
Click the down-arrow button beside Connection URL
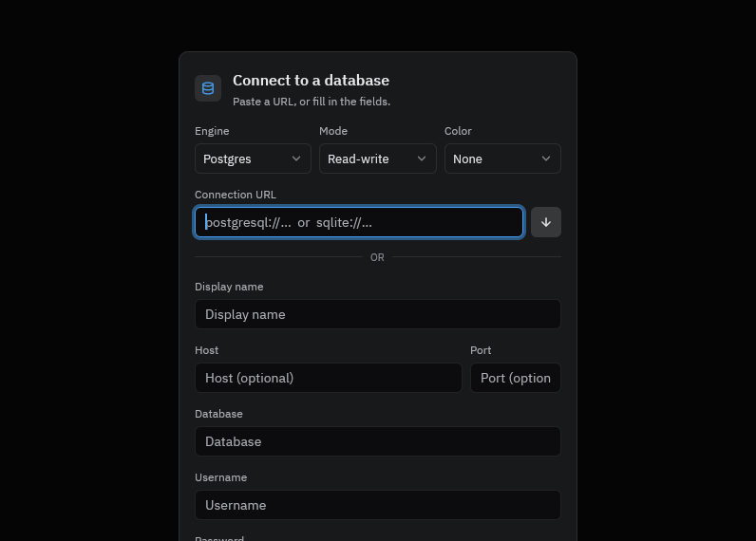point(546,222)
